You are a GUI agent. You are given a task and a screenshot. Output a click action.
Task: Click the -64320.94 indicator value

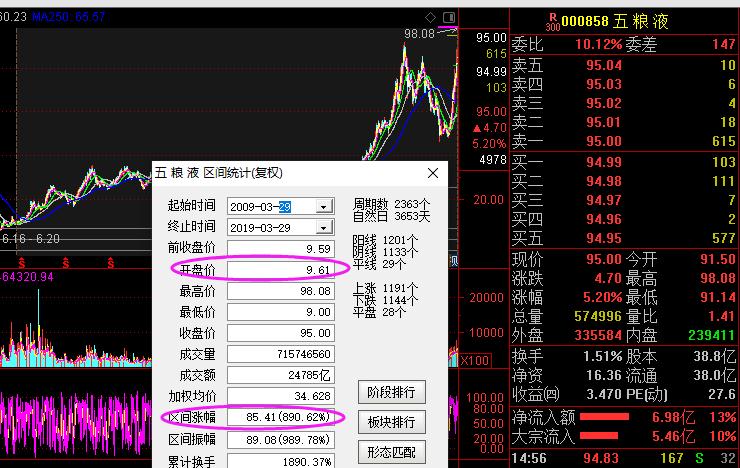pyautogui.click(x=26, y=276)
